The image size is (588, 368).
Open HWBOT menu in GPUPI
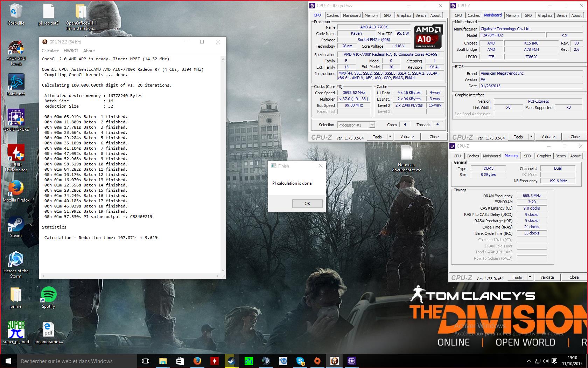pos(71,51)
